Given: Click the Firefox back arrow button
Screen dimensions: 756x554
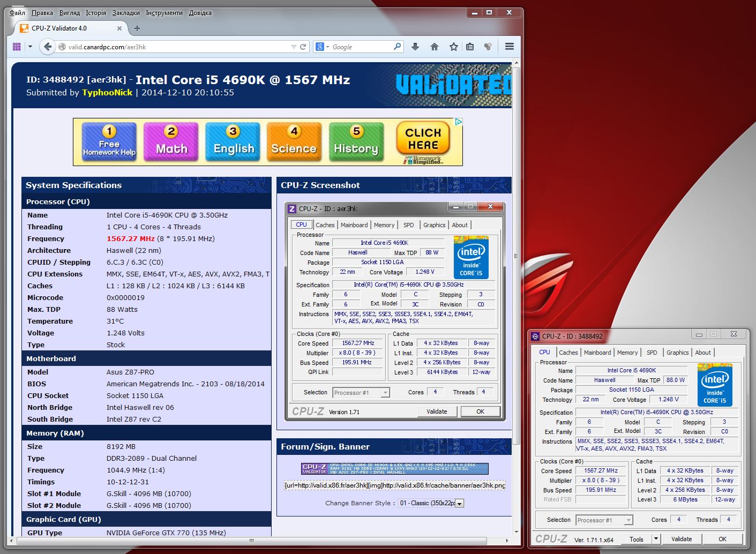Looking at the screenshot, I should click(x=48, y=47).
